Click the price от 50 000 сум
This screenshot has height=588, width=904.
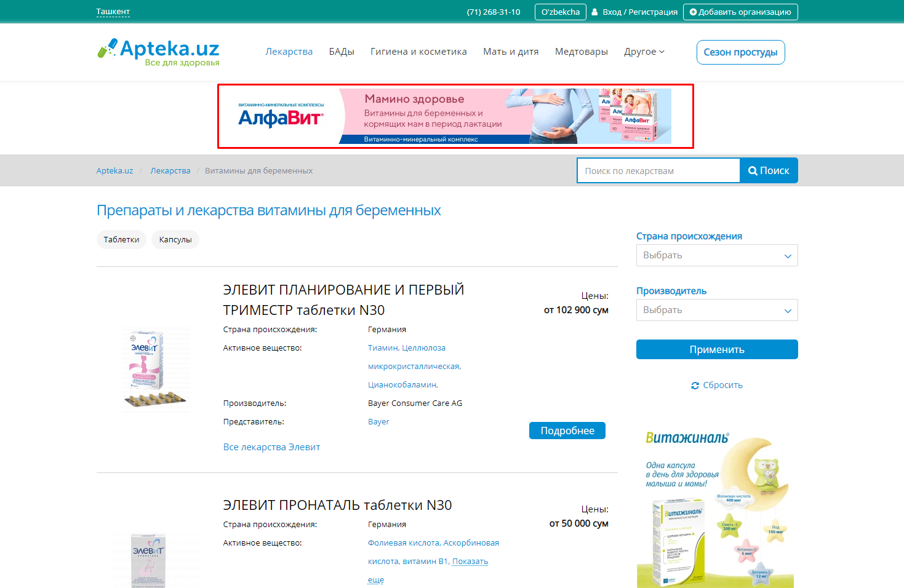(x=578, y=523)
